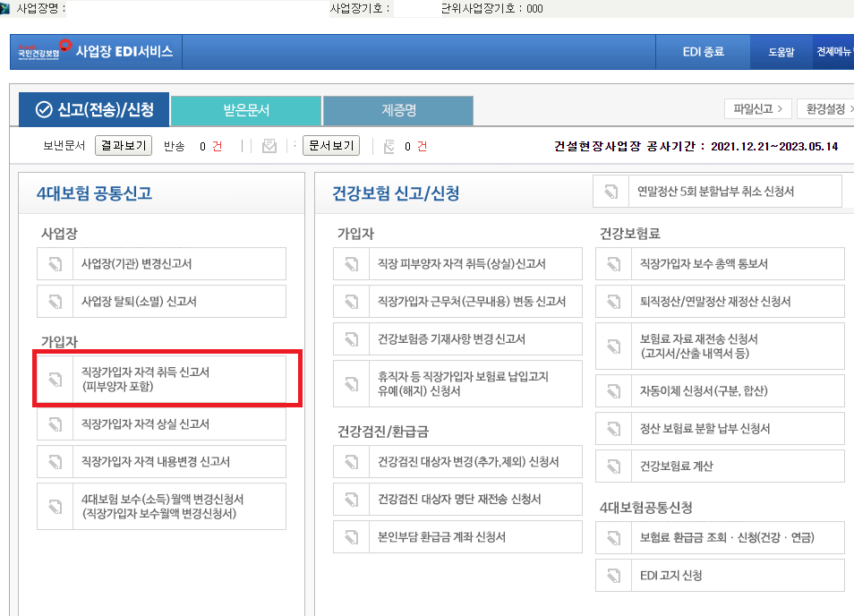854x616 pixels.
Task: Switch to the 제증명 tab
Action: pos(398,110)
